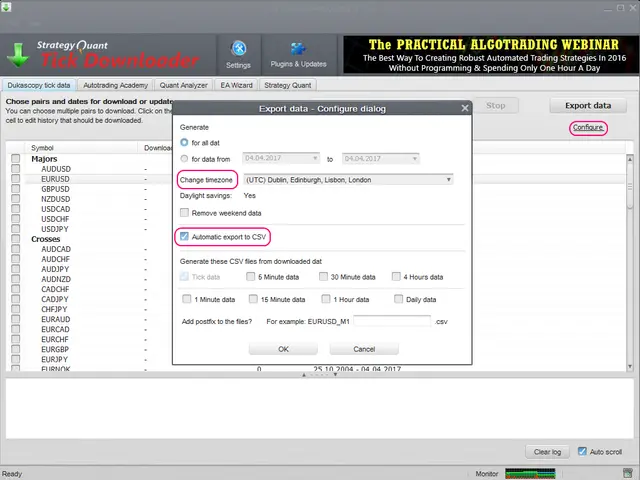Select 'for data from' radio option
640x480 pixels.
[184, 158]
